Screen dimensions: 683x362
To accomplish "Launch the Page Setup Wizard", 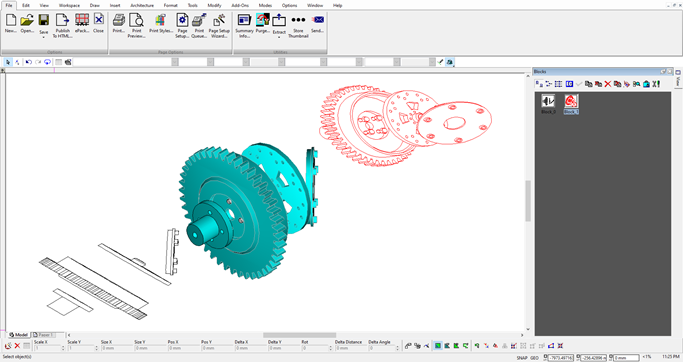I will coord(219,25).
